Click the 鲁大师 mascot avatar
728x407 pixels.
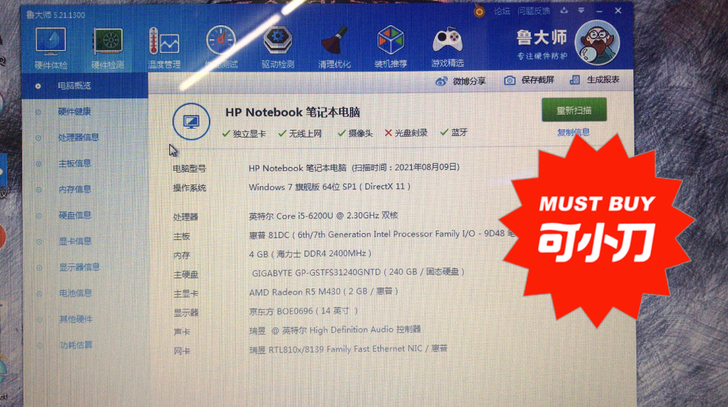(x=597, y=43)
